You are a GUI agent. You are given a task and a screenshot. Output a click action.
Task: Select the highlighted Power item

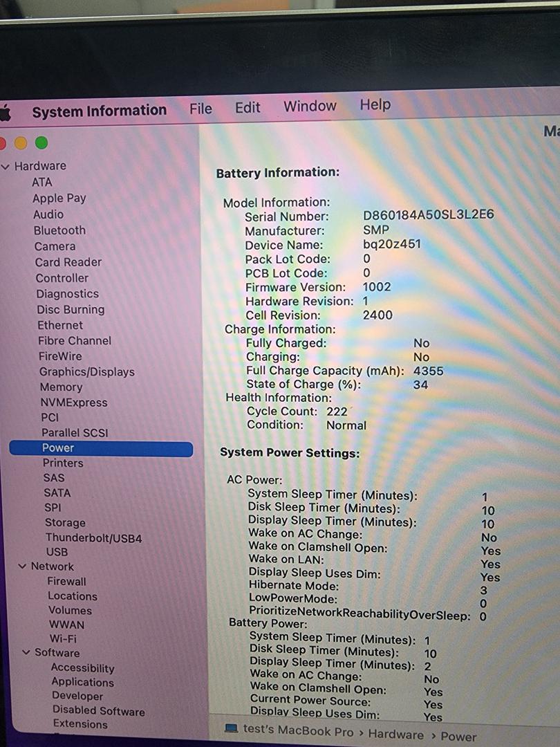pos(101,448)
